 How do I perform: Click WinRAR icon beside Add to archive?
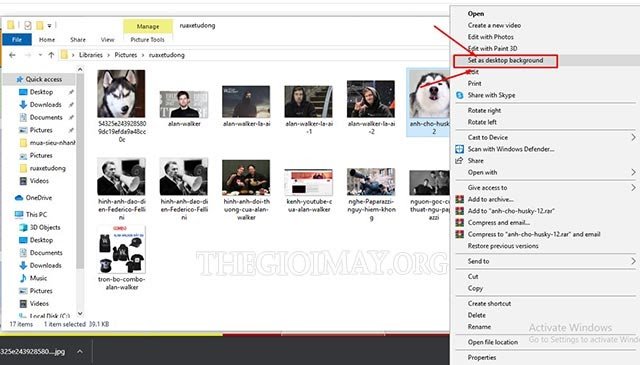tap(460, 199)
